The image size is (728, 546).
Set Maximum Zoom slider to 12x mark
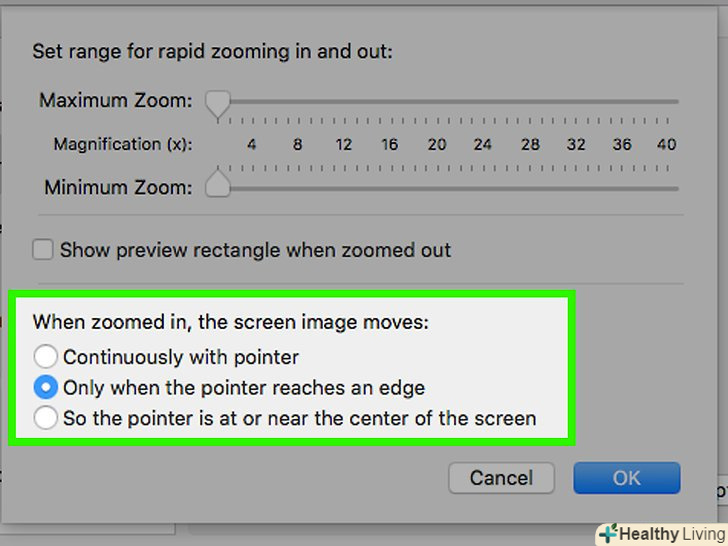344,101
